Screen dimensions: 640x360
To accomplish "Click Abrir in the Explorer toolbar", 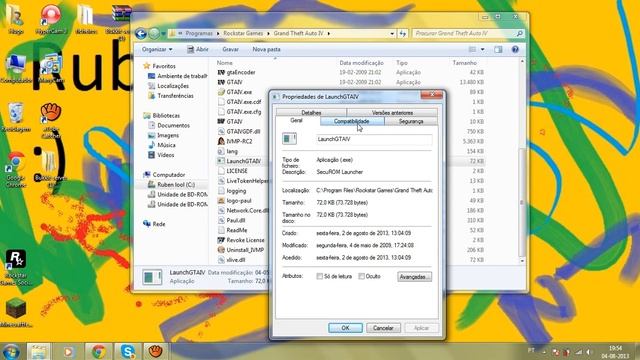I will [x=198, y=49].
